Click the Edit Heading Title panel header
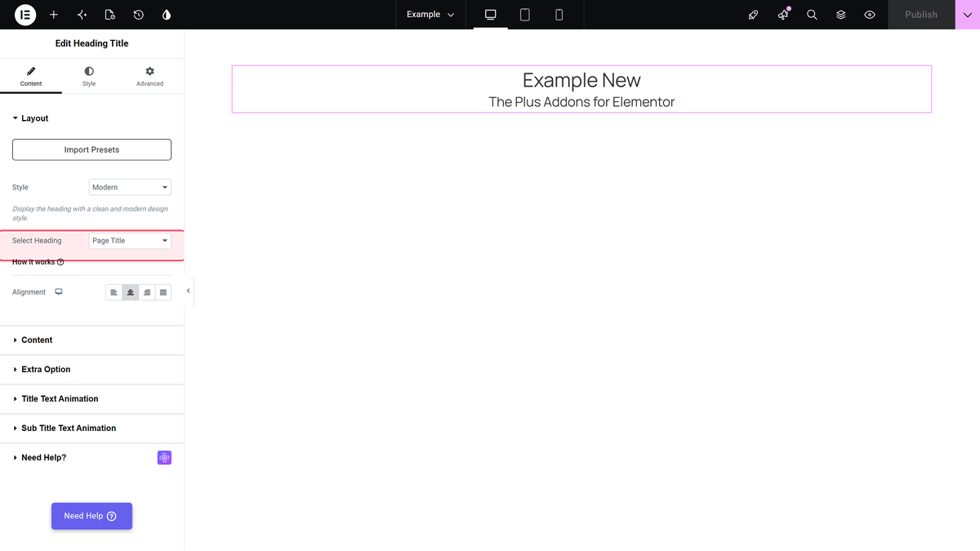 (91, 43)
